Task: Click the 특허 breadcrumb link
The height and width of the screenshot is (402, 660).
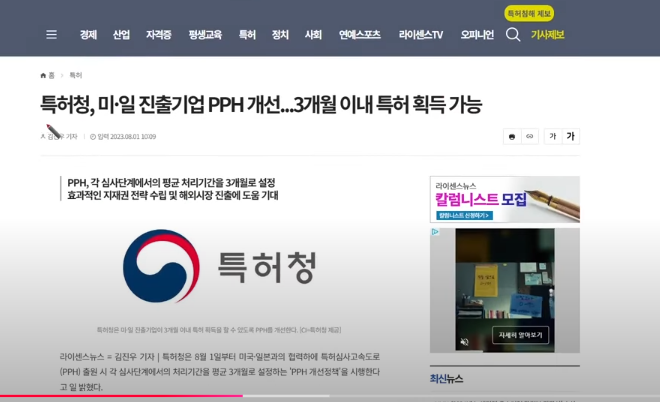Action: [x=76, y=75]
